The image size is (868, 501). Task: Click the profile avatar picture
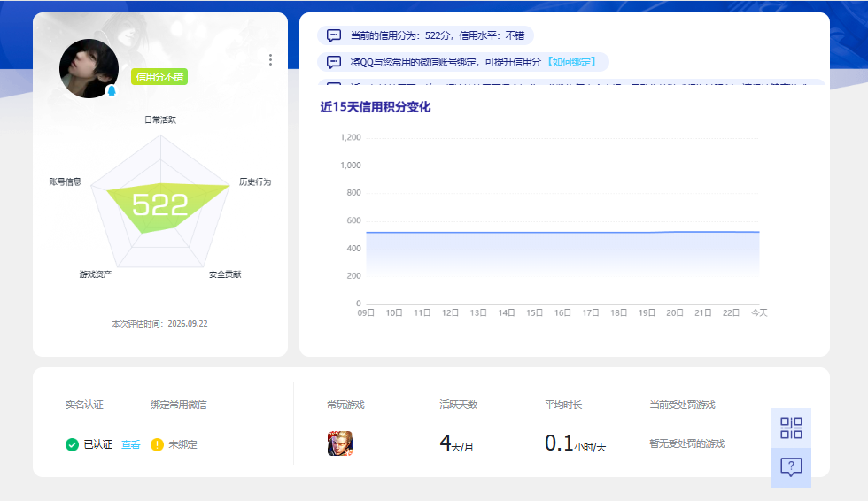[x=89, y=68]
